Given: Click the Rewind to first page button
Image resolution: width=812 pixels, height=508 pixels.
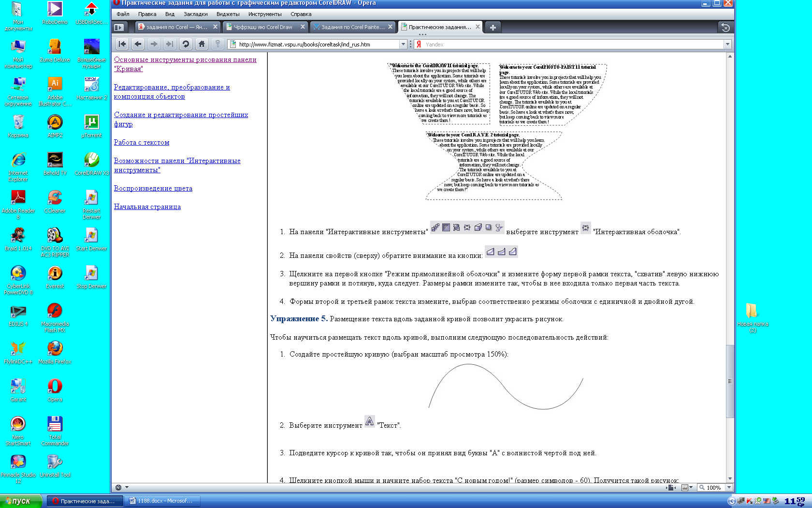Looking at the screenshot, I should 122,44.
